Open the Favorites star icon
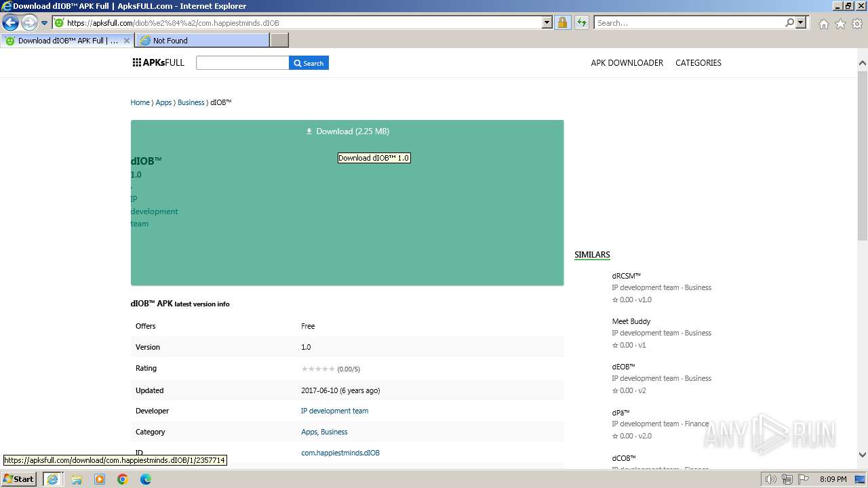 click(x=840, y=24)
